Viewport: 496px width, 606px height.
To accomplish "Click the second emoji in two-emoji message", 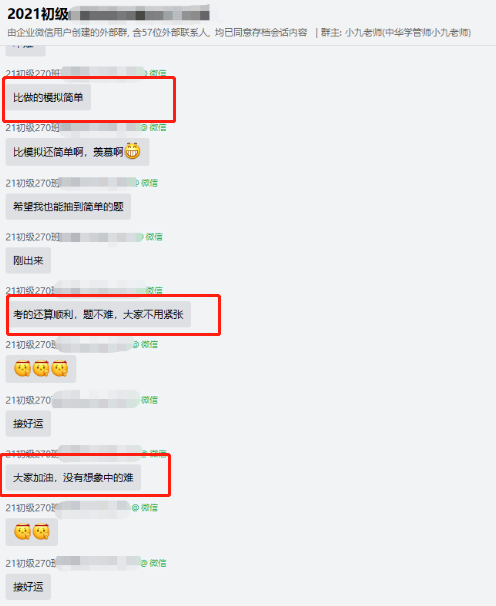I will point(41,532).
